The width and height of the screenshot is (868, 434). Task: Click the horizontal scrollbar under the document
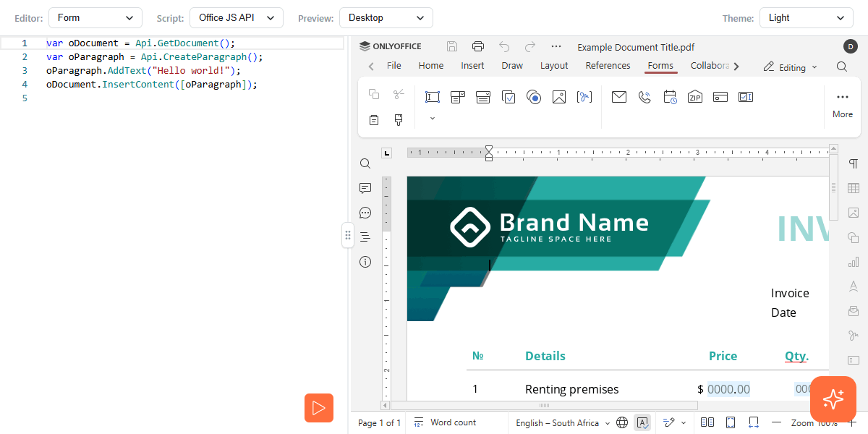pos(542,406)
